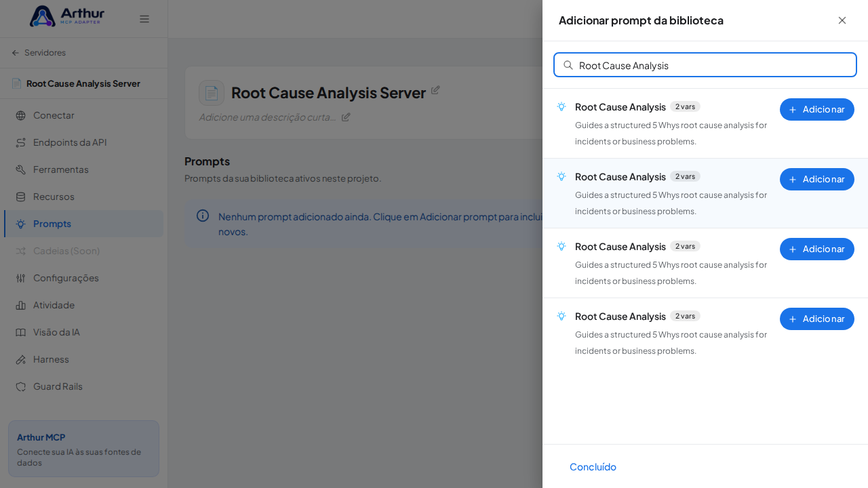Open Endpoints da API via its icon
868x488 pixels.
20,142
